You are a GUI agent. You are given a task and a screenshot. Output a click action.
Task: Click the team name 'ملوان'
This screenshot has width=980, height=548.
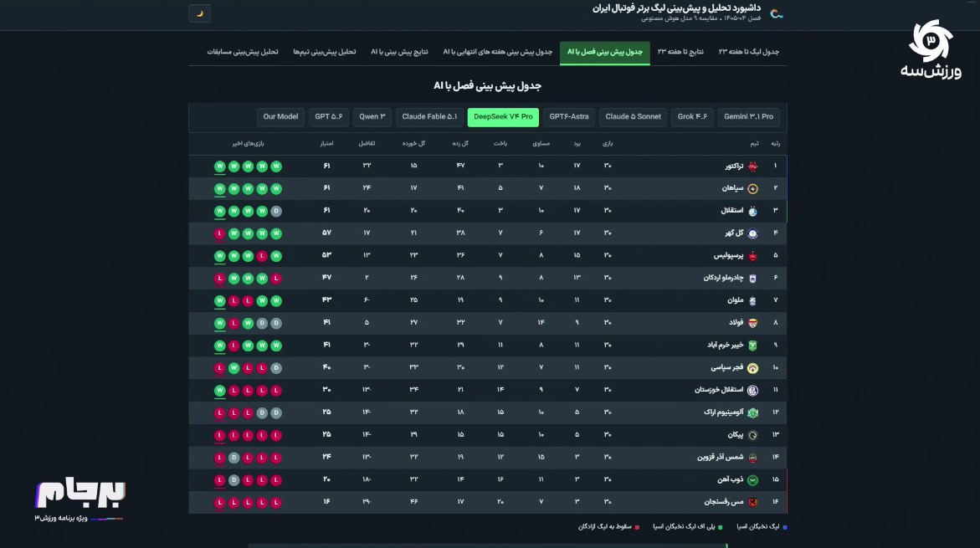pos(736,300)
